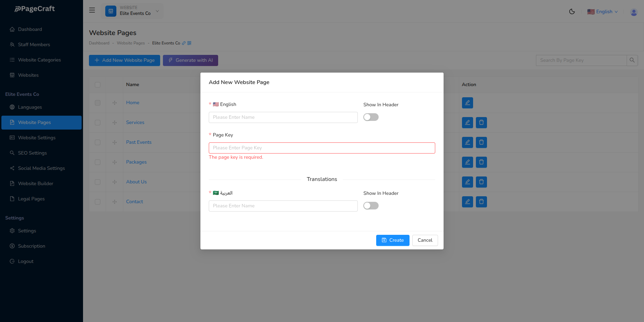Screen dimensions: 644x322
Task: Click the hamburger menu icon
Action: coord(92,10)
